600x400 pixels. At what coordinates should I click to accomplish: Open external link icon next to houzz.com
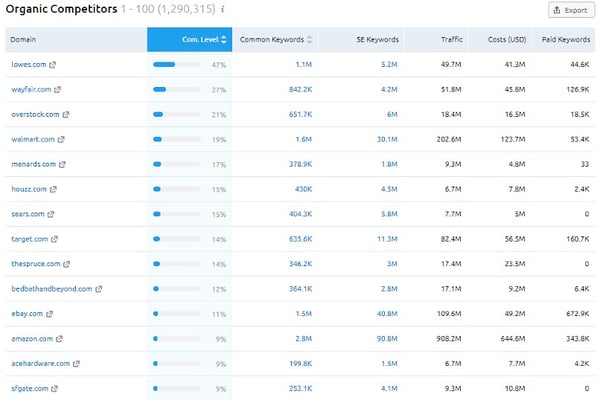point(53,189)
